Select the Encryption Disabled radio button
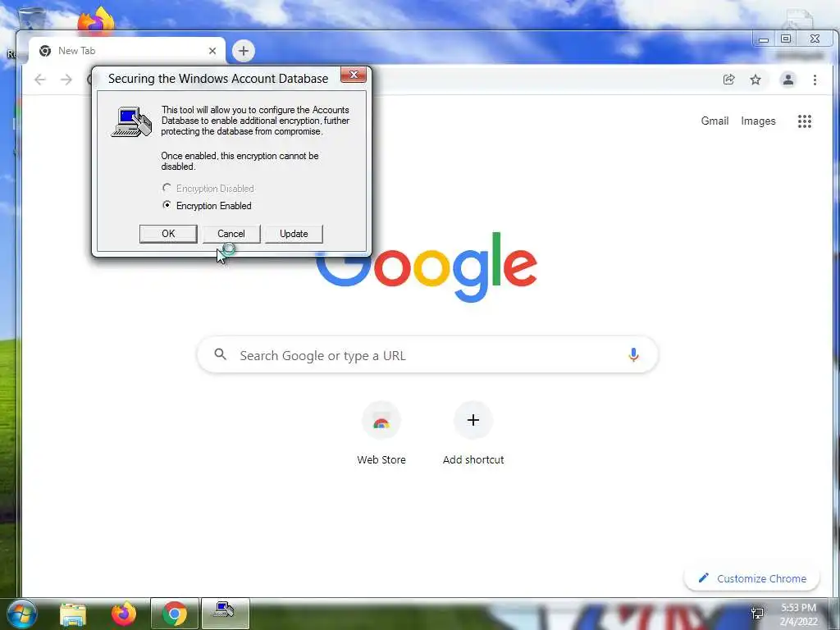Screen dimensions: 840x630 coord(167,188)
